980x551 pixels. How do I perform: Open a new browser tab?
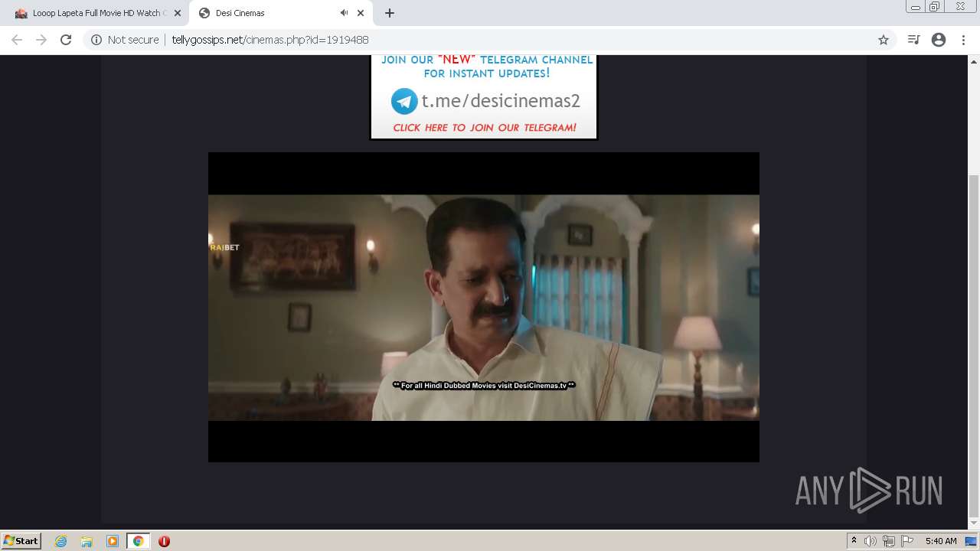[x=390, y=13]
